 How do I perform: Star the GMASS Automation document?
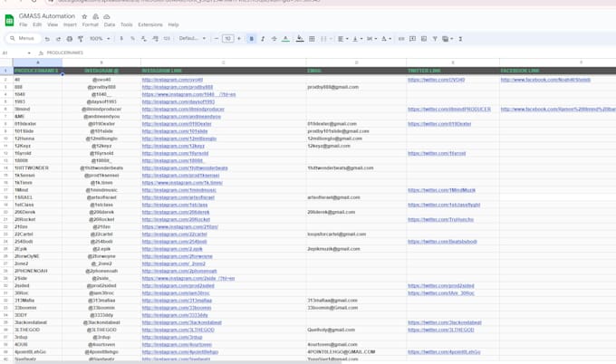pyautogui.click(x=84, y=16)
